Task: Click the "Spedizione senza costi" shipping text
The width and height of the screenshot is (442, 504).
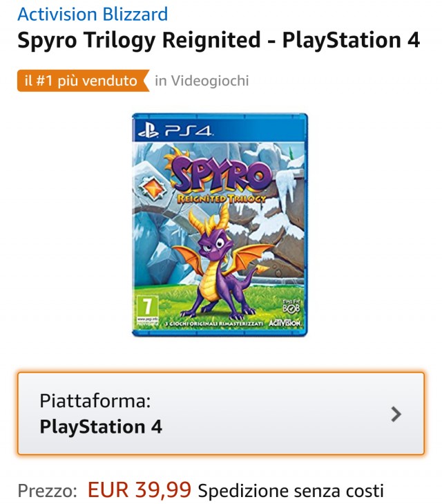Action: [290, 492]
